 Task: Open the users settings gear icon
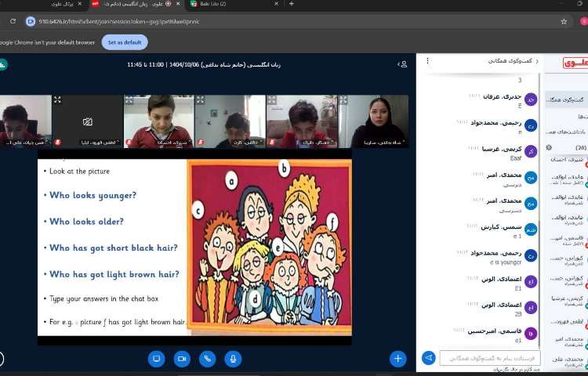coord(548,147)
